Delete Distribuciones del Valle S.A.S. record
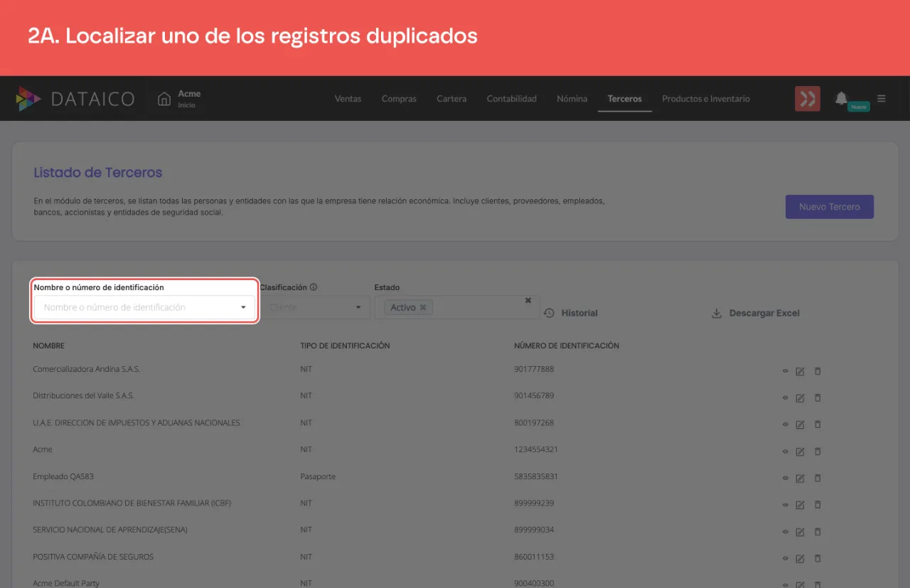 coord(818,397)
